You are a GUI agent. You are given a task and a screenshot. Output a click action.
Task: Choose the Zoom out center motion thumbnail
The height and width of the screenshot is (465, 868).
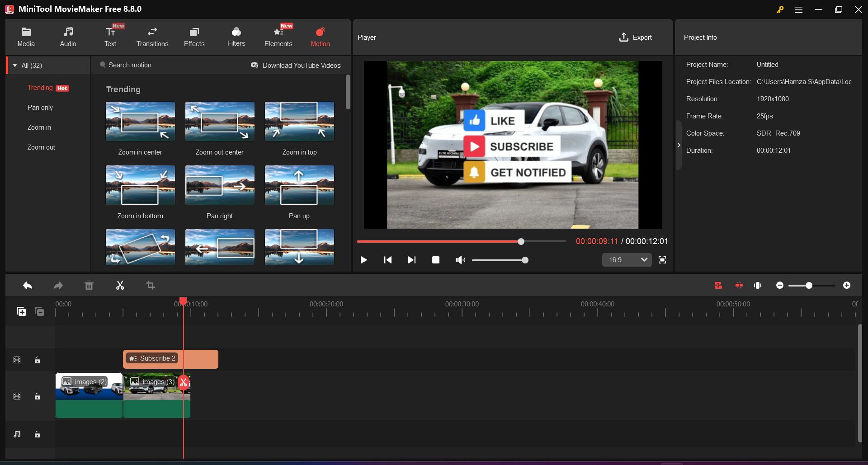220,122
